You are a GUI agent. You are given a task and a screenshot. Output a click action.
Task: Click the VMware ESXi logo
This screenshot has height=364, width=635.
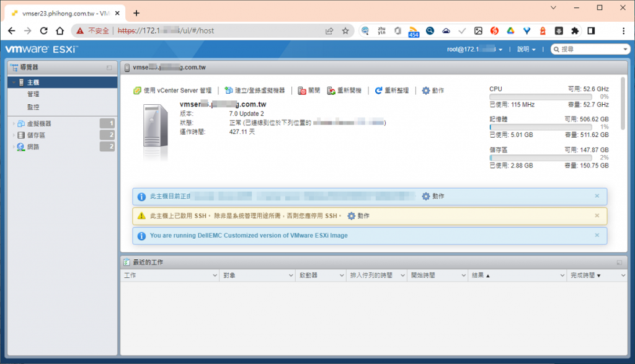tap(42, 49)
